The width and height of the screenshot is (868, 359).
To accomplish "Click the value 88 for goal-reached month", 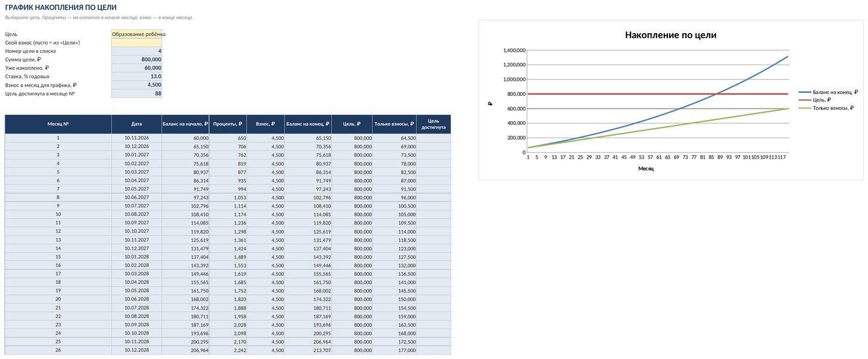I will (x=137, y=94).
